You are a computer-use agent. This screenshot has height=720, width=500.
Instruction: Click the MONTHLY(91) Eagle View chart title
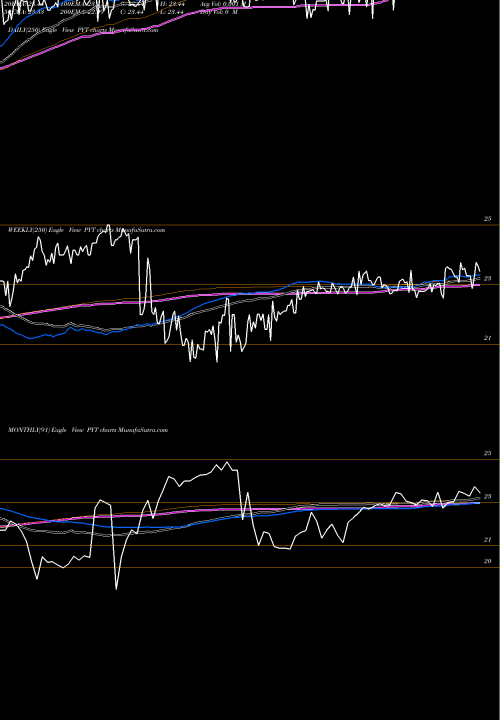pos(88,430)
